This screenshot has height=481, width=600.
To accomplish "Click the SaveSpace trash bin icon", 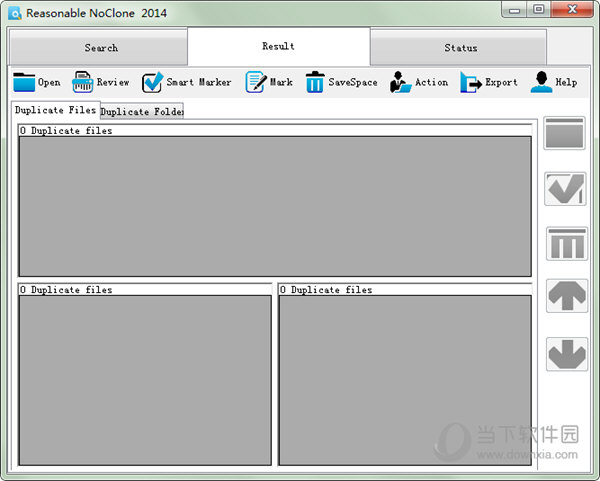I will (315, 82).
